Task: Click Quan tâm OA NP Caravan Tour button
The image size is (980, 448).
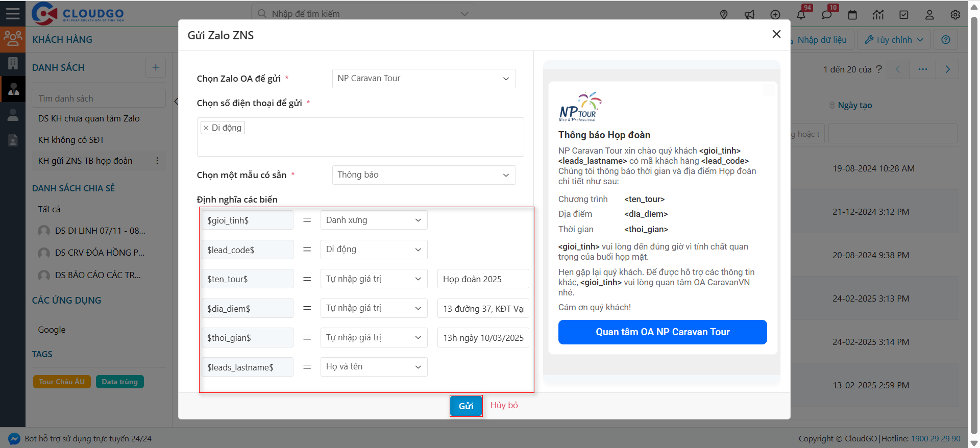Action: pyautogui.click(x=663, y=332)
